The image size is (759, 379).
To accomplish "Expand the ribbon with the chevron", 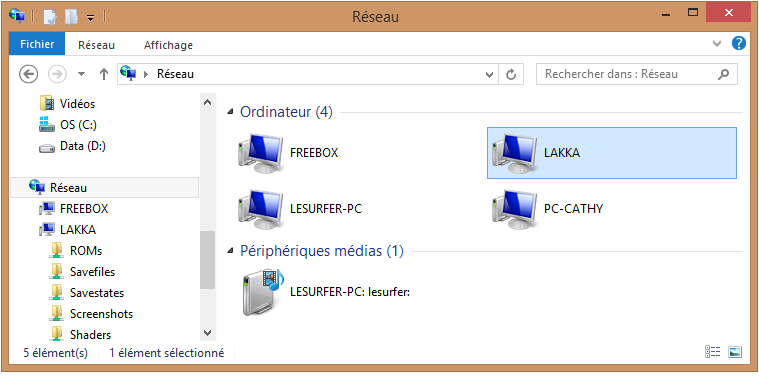I will (717, 44).
